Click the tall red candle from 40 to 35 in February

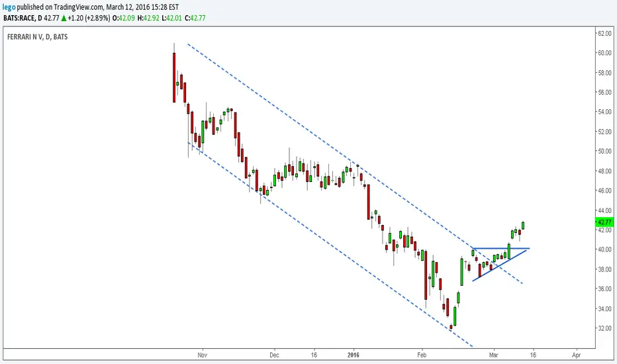tap(426, 275)
